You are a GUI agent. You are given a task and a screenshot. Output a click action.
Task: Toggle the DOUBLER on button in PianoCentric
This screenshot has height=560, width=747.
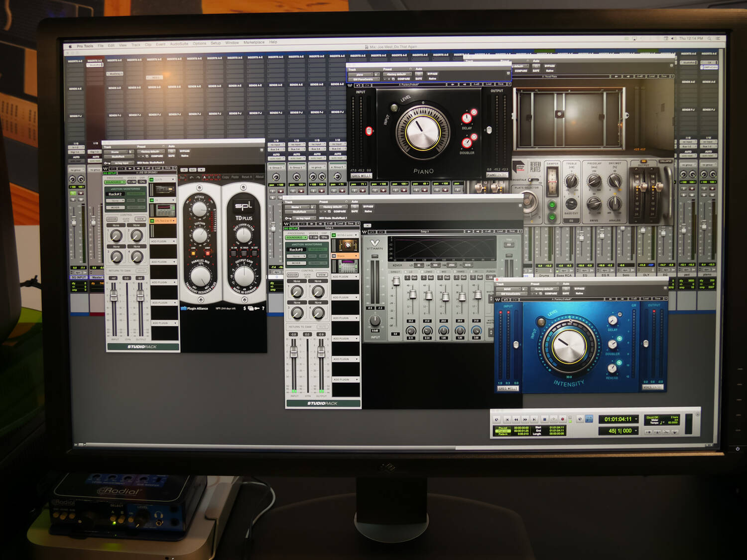[x=474, y=136]
